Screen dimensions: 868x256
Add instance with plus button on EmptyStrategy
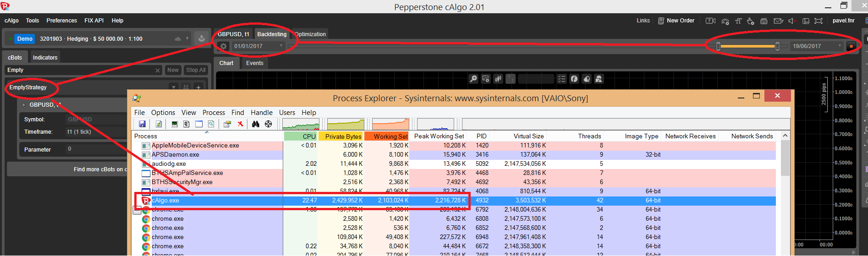198,87
